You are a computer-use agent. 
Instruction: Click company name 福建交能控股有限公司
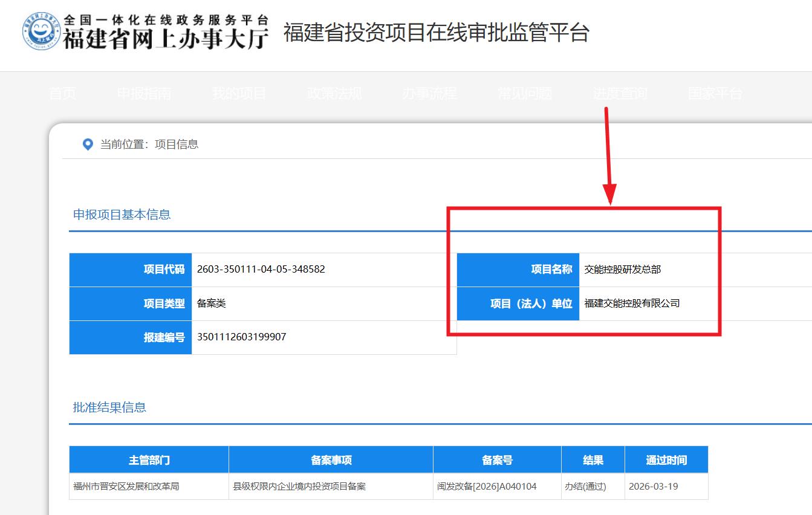click(x=632, y=303)
